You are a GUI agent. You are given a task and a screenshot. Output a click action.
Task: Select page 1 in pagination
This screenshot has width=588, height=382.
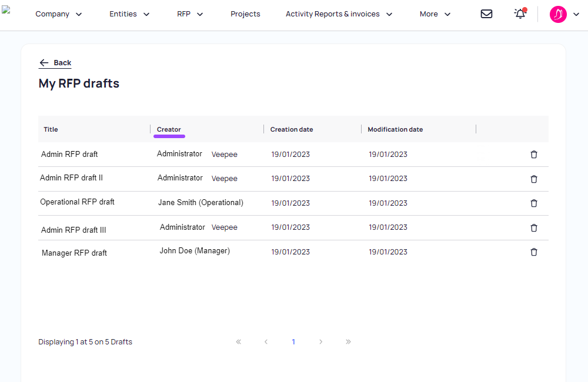click(293, 341)
